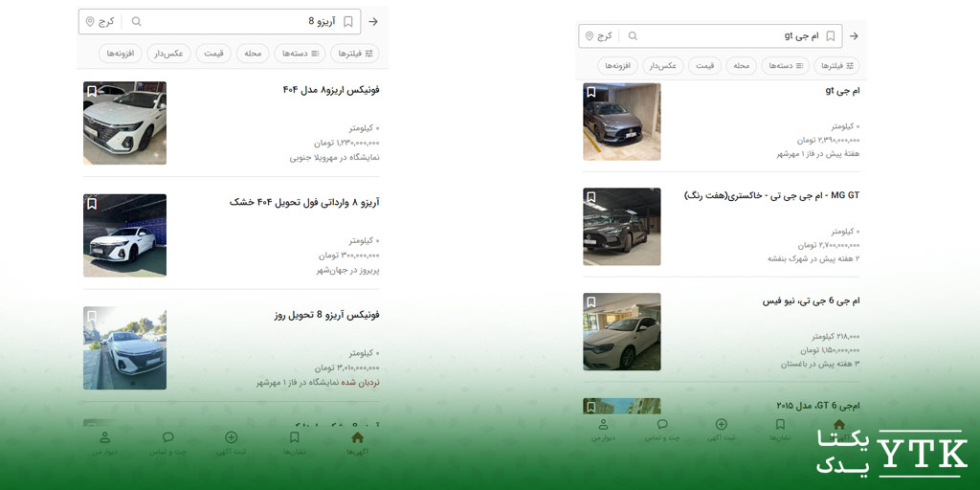
Task: Save the ام جی gt search with bookmark icon
Action: (830, 36)
